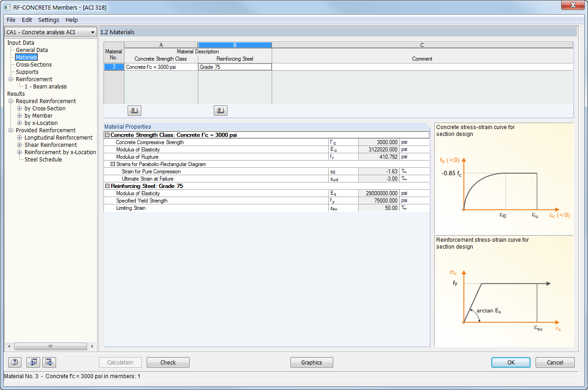The height and width of the screenshot is (390, 588).
Task: Select material row number 3 header
Action: (x=114, y=67)
